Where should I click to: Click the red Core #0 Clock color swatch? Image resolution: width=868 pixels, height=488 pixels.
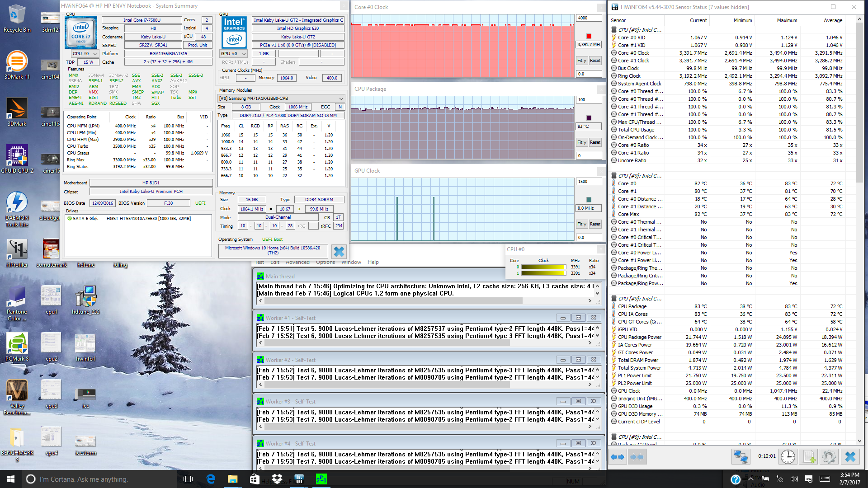[x=589, y=36]
